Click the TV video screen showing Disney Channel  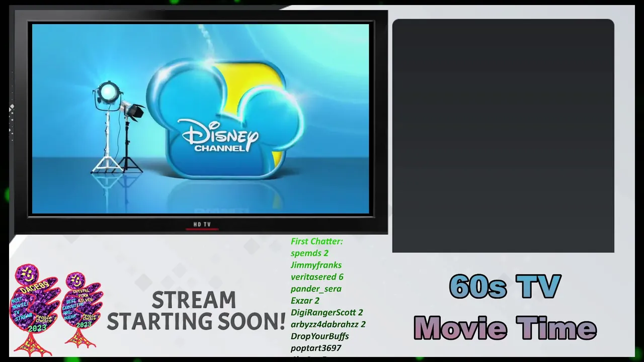tap(200, 119)
